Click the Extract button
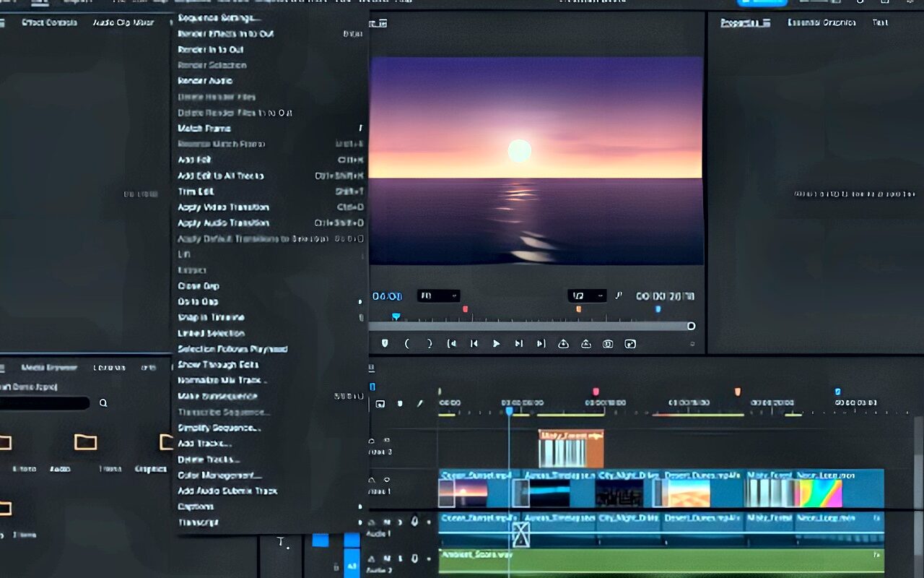Screen dimensions: 924x578 coord(585,344)
